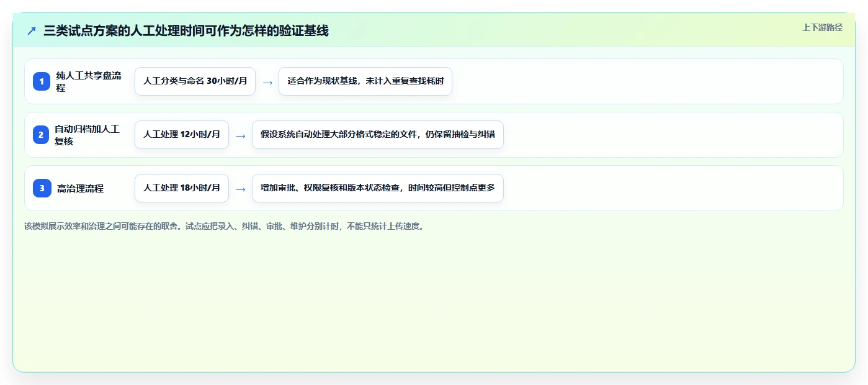Image resolution: width=868 pixels, height=385 pixels.
Task: Select the 纯人工共享盘流程 label
Action: coord(89,81)
